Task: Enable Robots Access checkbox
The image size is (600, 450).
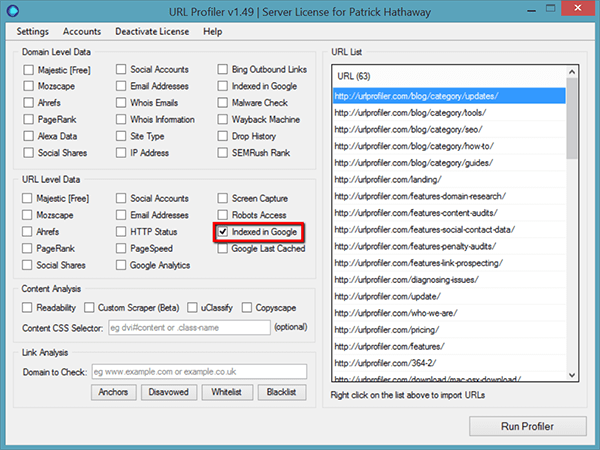Action: (x=222, y=215)
